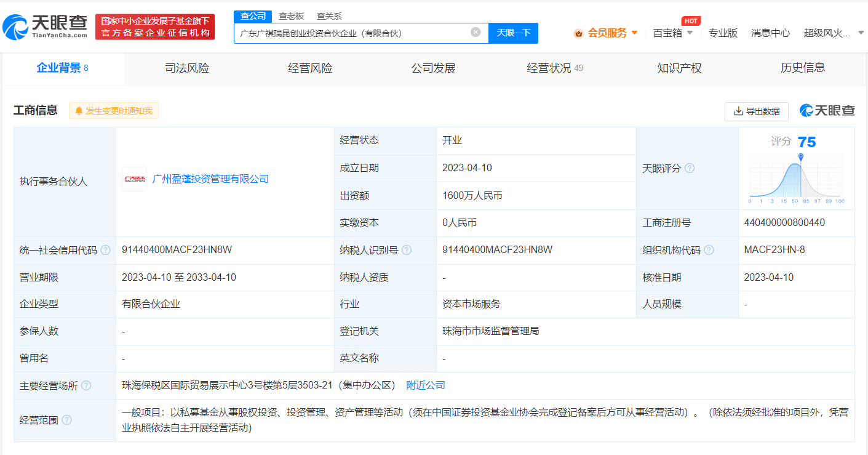Switch to the 经营状况 tab
Screen dimensions: 868x455
(555, 68)
